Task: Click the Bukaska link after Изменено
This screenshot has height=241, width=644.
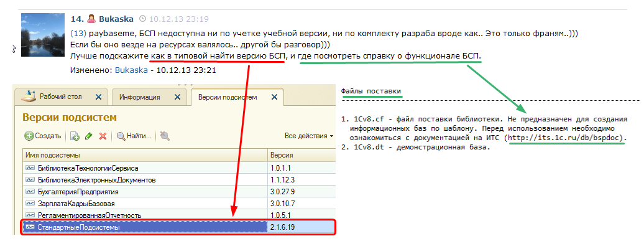Action: [131, 70]
